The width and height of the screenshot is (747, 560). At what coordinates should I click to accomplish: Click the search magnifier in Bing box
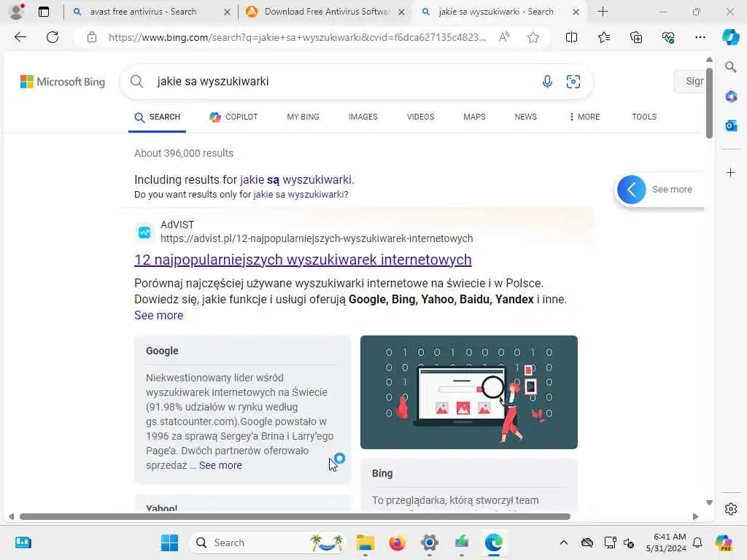[x=136, y=82]
